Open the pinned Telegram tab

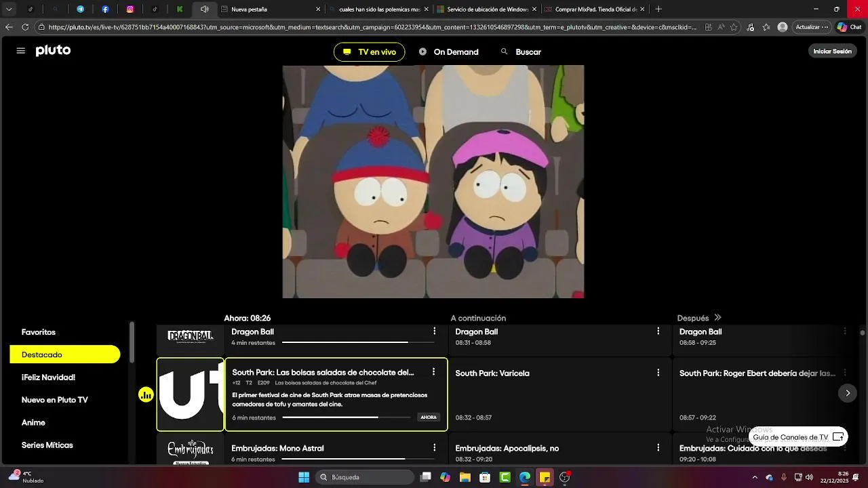coord(80,9)
